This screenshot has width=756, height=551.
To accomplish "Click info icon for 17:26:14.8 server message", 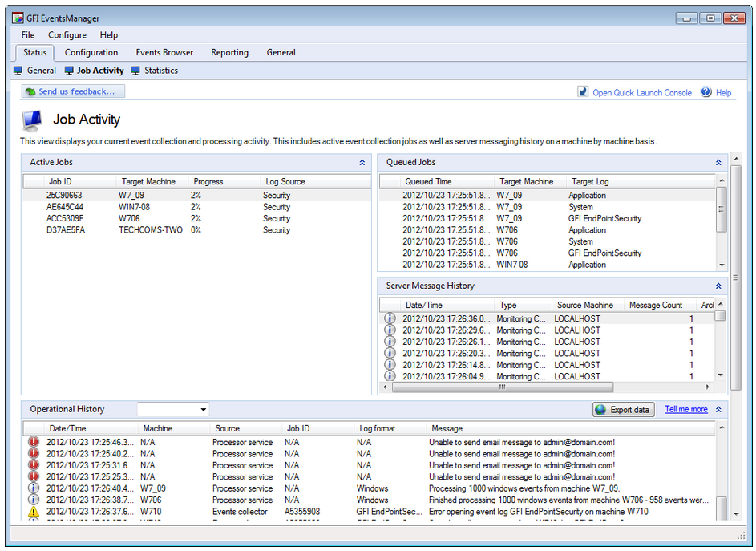I will point(390,365).
